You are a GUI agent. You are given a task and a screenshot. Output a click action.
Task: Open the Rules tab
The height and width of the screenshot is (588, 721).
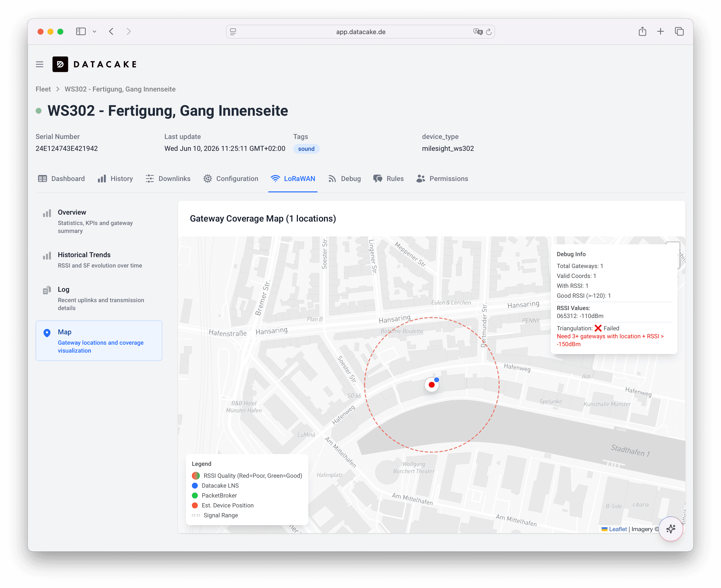pyautogui.click(x=388, y=179)
